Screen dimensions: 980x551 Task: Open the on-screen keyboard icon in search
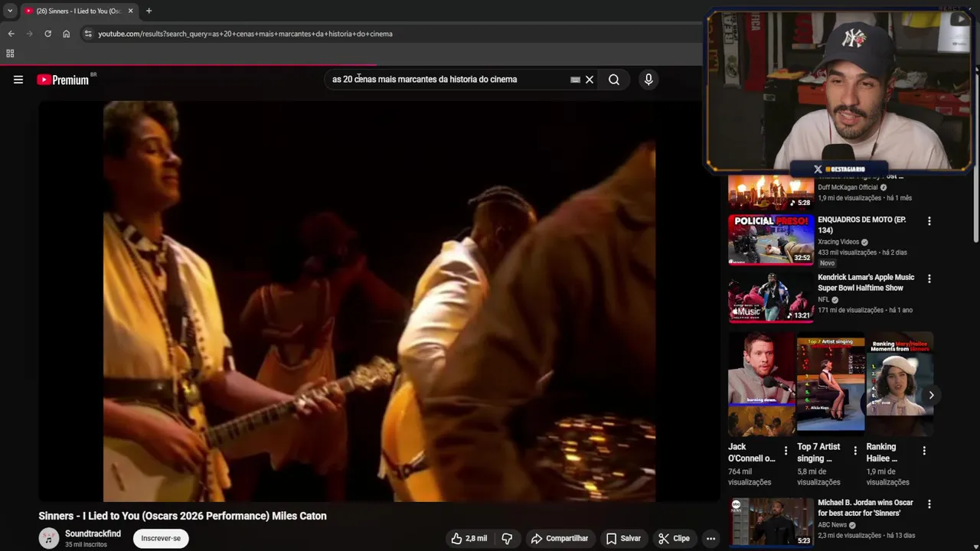(575, 80)
